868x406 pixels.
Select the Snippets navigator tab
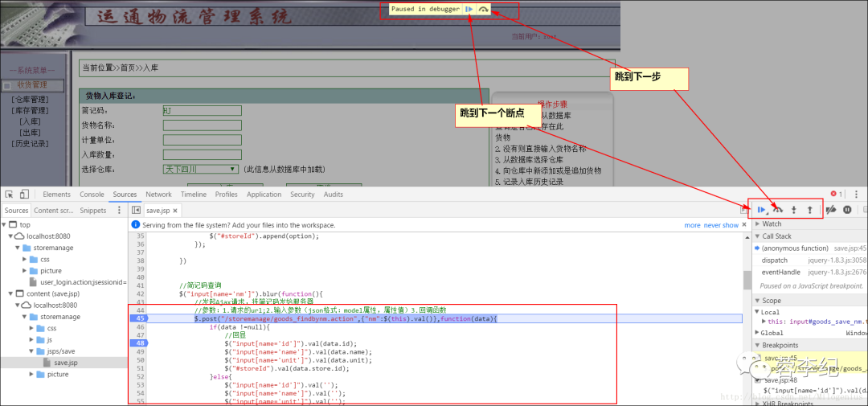click(x=92, y=211)
